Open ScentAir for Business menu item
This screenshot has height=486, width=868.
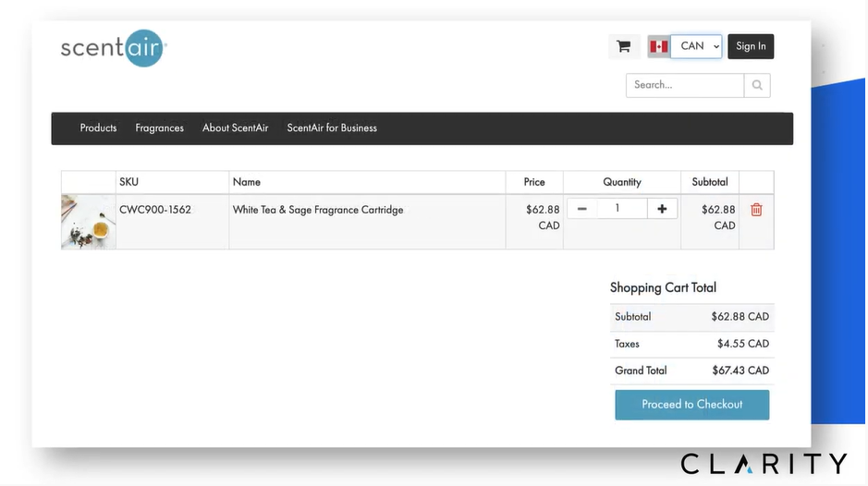332,128
